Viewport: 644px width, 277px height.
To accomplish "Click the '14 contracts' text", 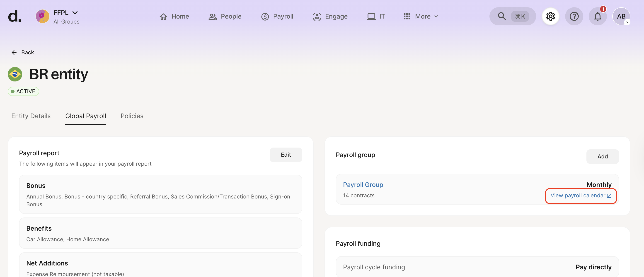I will point(359,196).
